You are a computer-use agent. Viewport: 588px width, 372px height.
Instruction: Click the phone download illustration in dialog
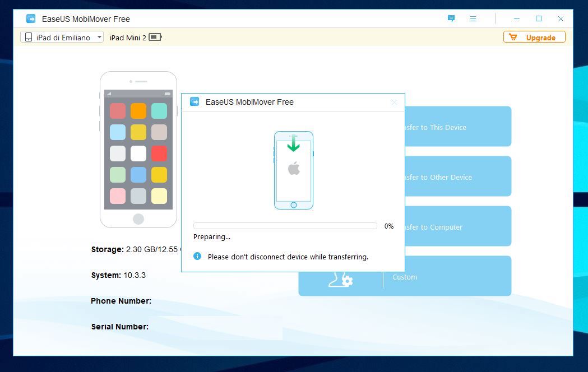tap(294, 170)
